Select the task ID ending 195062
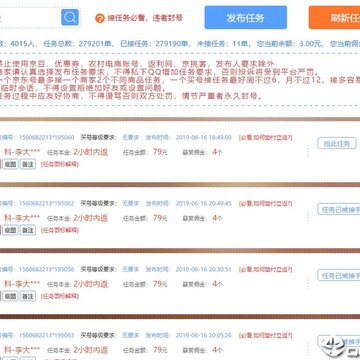This screenshot has height=360, width=360. 46,203
